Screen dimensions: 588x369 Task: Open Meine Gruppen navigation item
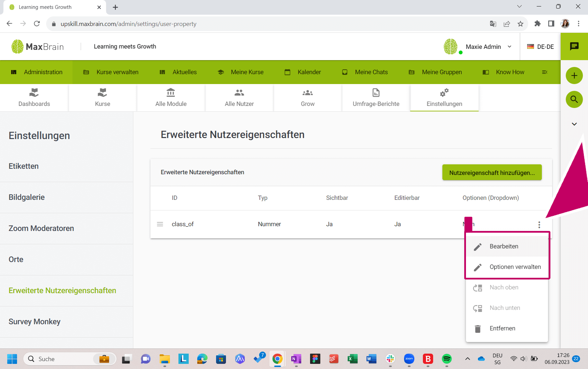[435, 72]
